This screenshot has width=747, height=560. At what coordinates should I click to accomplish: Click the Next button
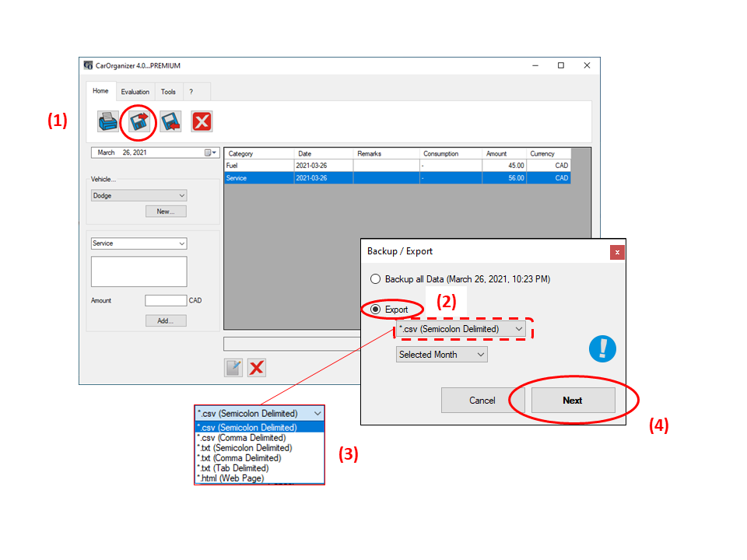point(573,401)
